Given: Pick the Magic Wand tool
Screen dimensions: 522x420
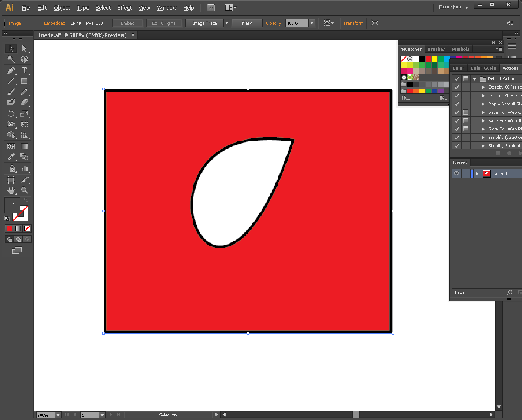Looking at the screenshot, I should coord(11,59).
